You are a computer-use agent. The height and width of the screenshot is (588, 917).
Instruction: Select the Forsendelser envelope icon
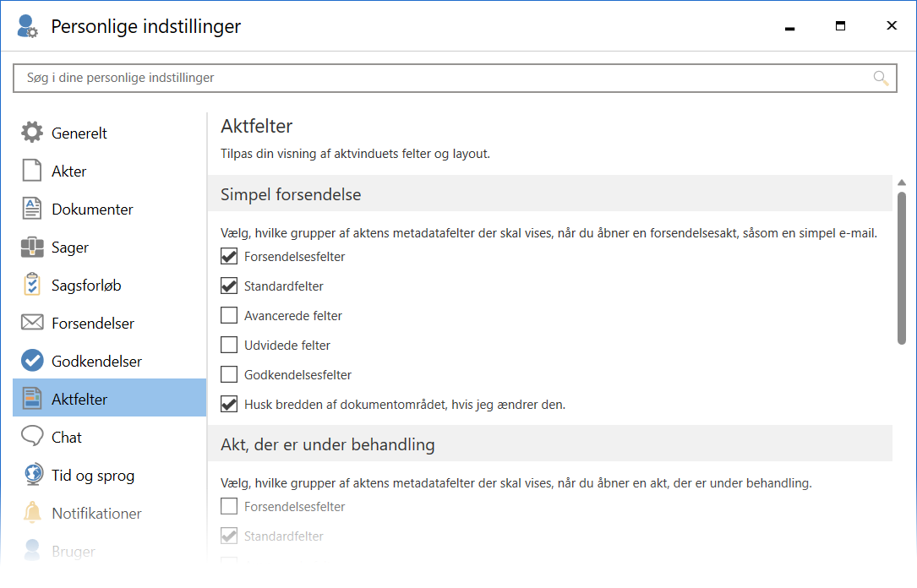tap(31, 323)
